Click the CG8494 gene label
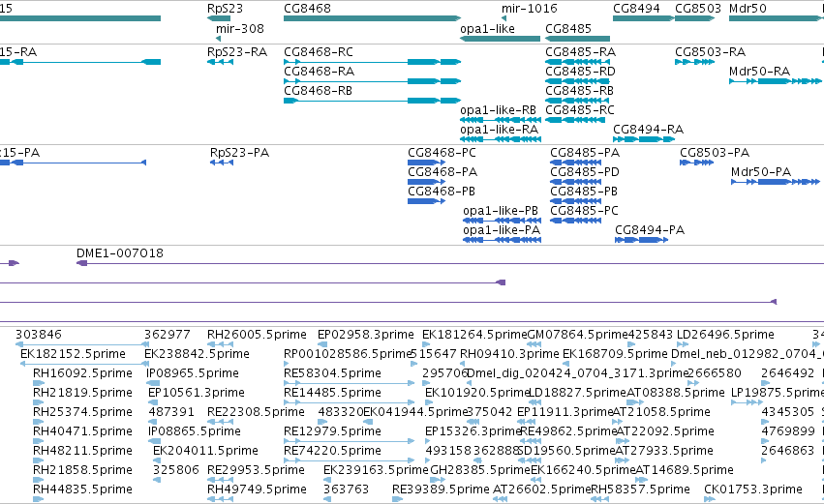This screenshot has height=504, width=824. pos(636,9)
